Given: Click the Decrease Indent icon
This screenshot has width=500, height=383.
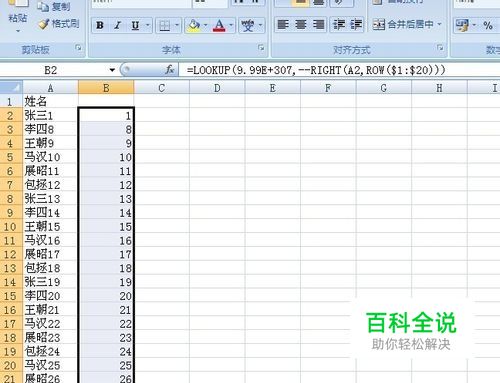Looking at the screenshot, I should (x=339, y=25).
